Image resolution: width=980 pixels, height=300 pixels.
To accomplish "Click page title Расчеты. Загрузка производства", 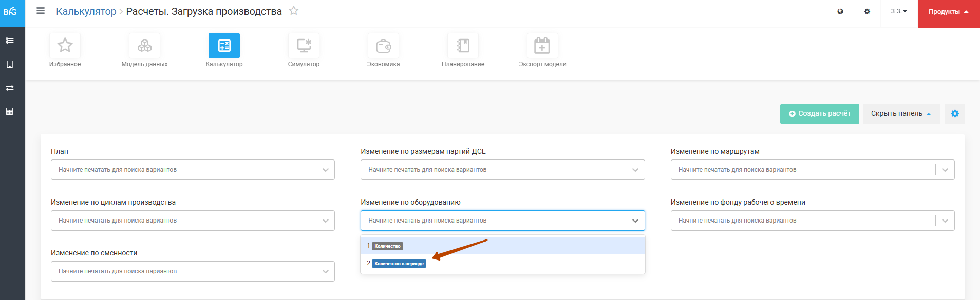I will pyautogui.click(x=204, y=11).
